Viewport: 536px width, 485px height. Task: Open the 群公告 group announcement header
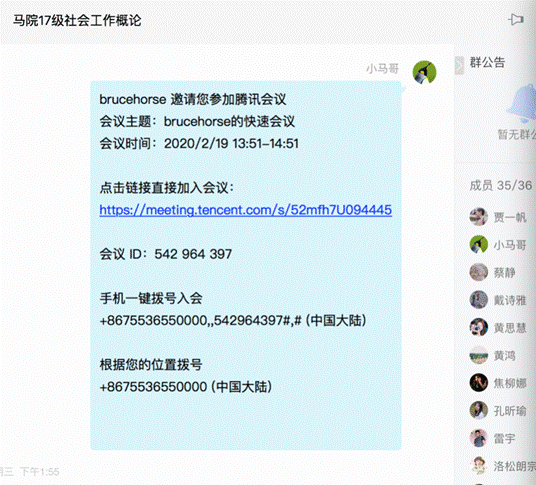click(487, 63)
